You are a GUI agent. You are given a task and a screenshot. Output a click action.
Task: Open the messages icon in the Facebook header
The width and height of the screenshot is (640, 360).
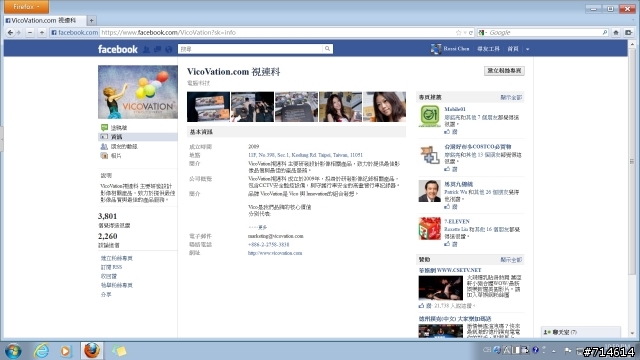click(157, 49)
